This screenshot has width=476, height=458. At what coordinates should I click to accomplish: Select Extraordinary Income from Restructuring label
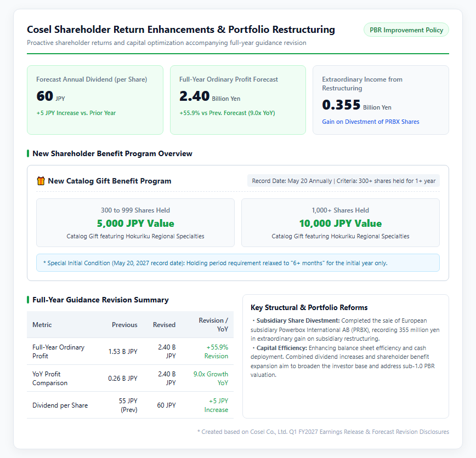pos(362,84)
